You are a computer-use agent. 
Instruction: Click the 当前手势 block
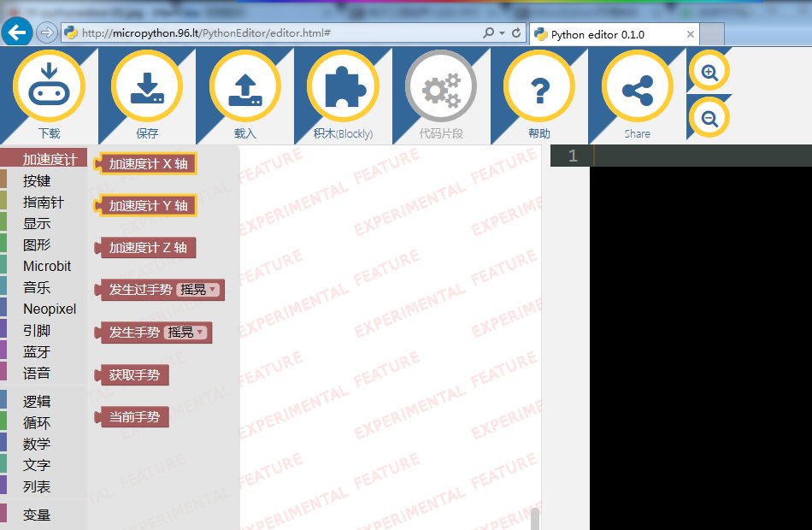click(x=132, y=416)
